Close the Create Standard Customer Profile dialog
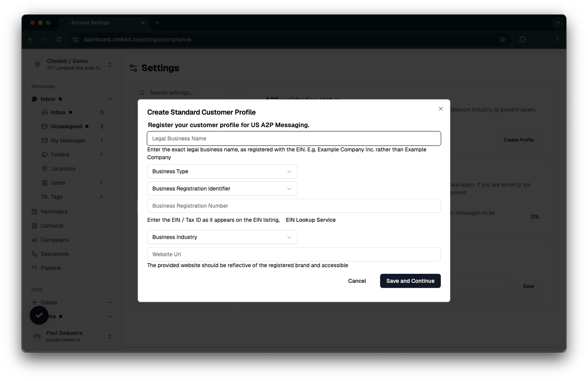The height and width of the screenshot is (381, 588). click(x=441, y=109)
